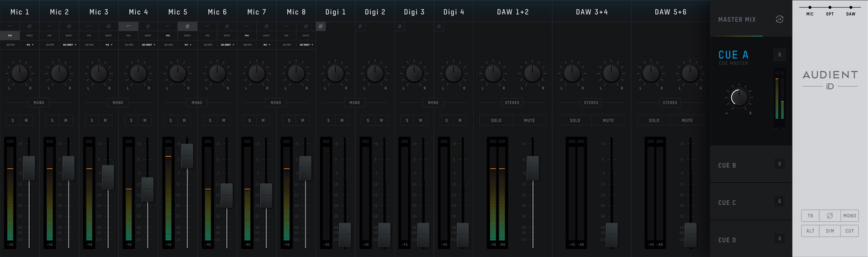
Task: Click the MIC view dot in the header
Action: (810, 7)
